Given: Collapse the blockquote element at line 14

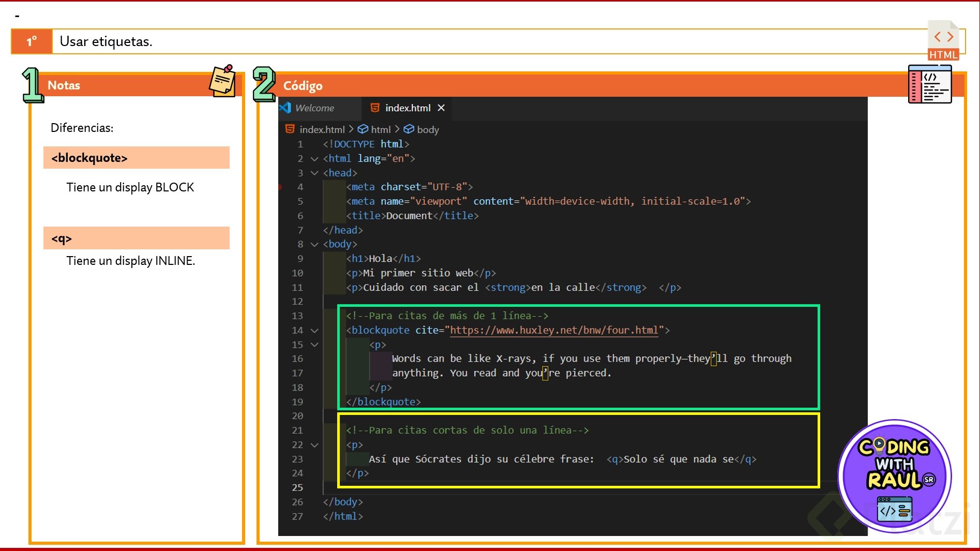Looking at the screenshot, I should coord(314,331).
